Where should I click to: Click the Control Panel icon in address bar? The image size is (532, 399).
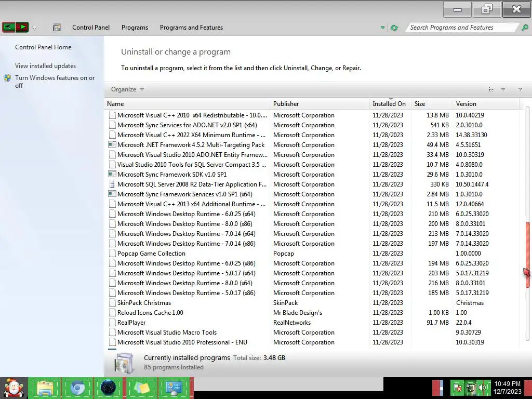click(57, 28)
